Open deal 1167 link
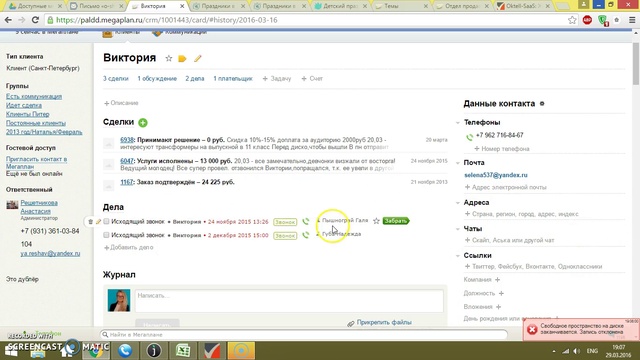 pos(127,182)
